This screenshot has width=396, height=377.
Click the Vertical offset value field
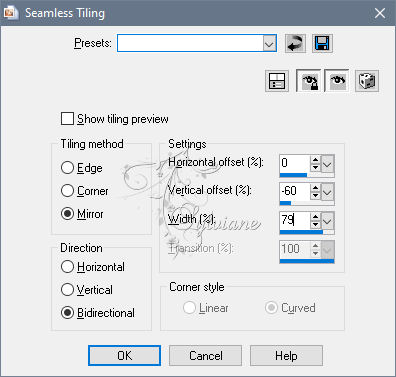coord(295,192)
